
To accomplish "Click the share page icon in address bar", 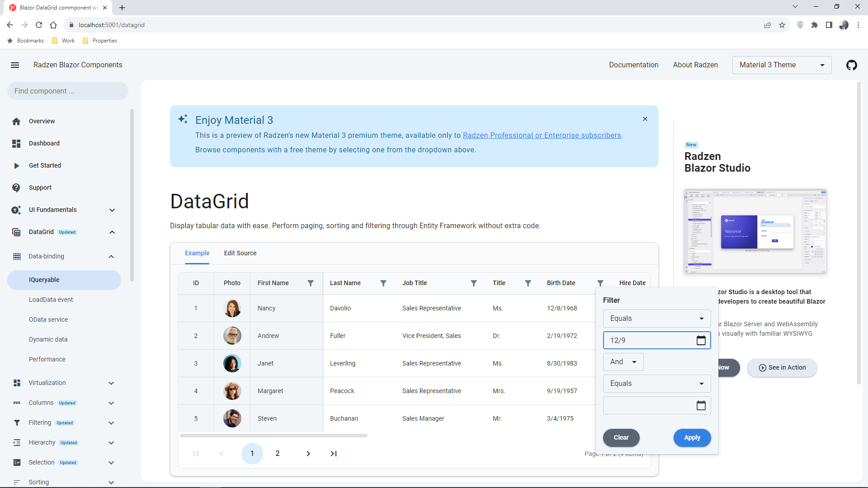I will click(x=768, y=25).
